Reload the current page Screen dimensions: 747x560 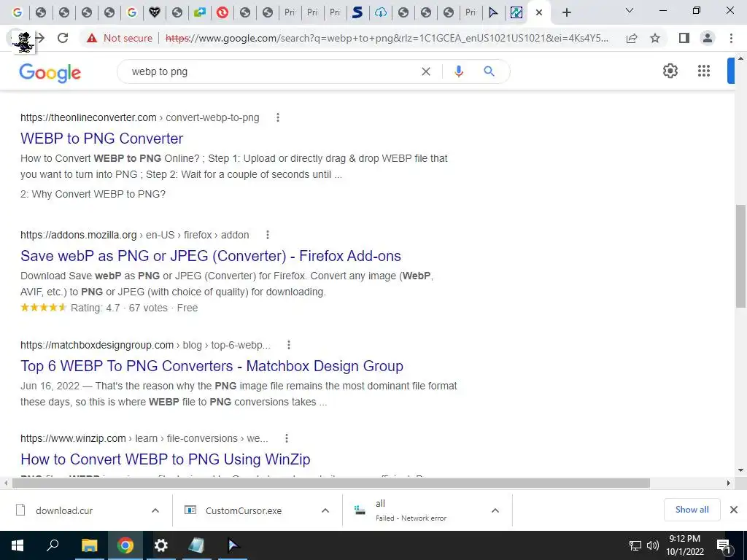63,38
